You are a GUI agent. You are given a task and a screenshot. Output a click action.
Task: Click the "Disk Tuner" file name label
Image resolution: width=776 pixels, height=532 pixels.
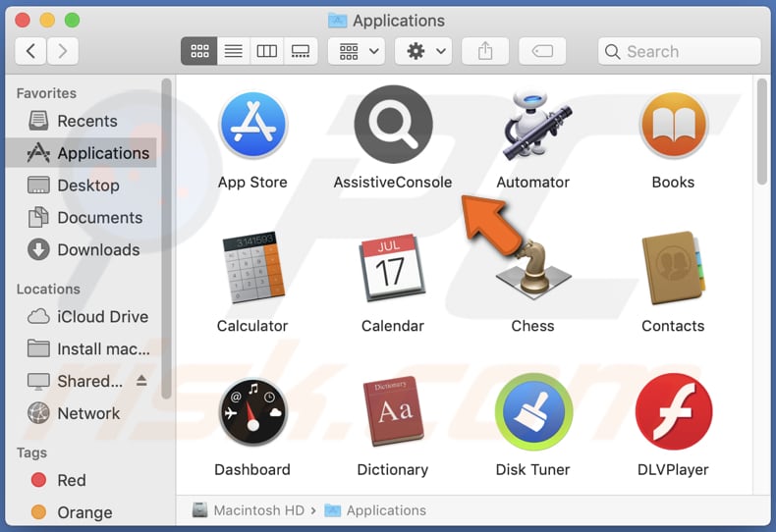[x=533, y=469]
